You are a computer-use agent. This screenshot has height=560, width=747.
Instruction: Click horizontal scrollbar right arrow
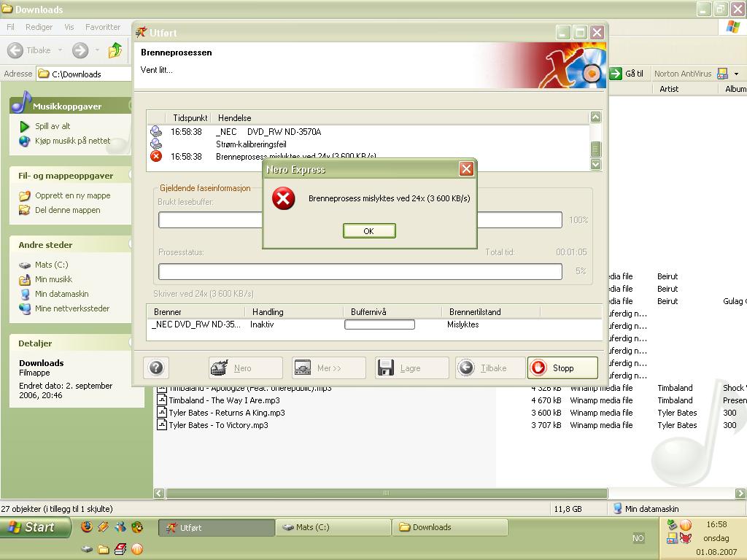(x=740, y=494)
